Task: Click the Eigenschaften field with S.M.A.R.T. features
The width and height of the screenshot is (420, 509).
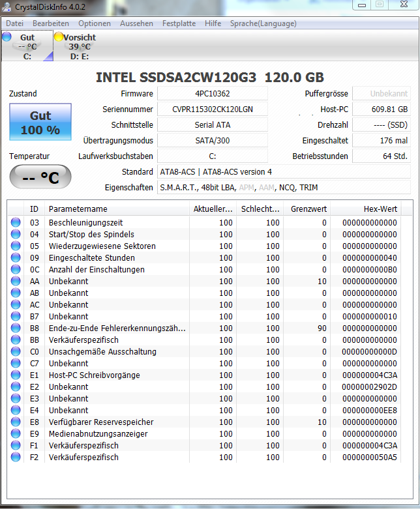Action: tap(284, 187)
